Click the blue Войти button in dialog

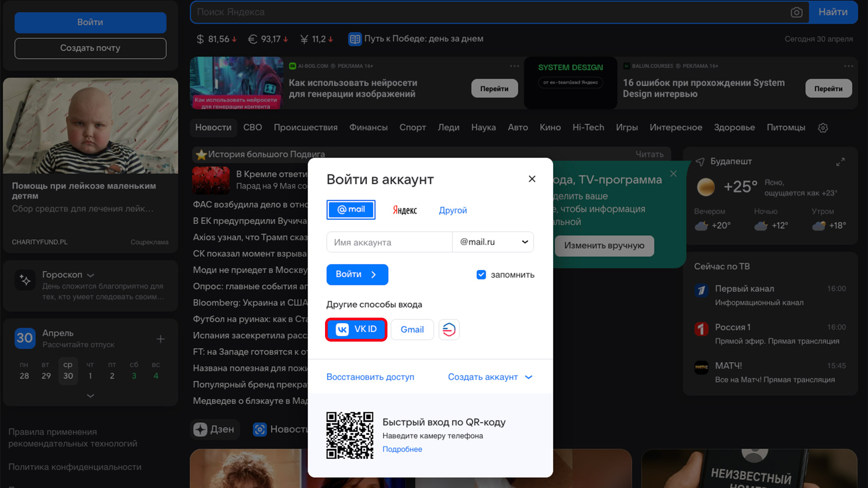(357, 274)
